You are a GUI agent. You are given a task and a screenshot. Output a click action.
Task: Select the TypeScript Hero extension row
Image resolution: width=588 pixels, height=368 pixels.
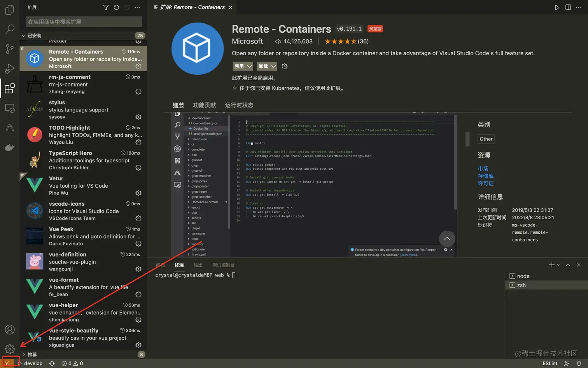[x=83, y=160]
